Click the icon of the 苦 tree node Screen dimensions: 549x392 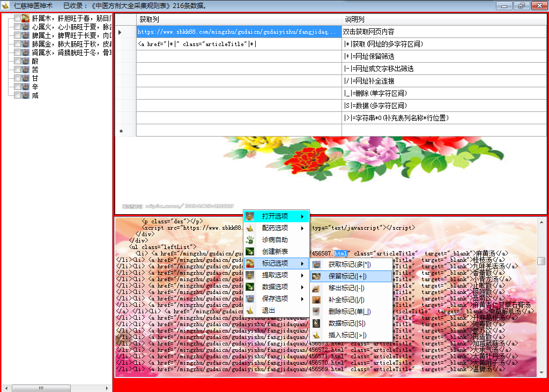[26, 70]
